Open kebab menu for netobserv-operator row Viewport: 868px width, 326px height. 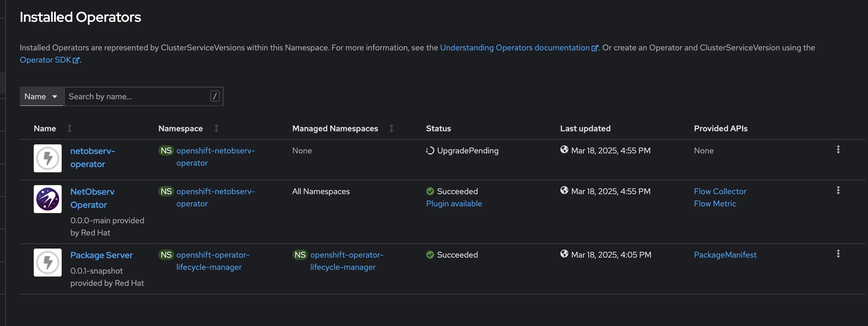coord(838,149)
